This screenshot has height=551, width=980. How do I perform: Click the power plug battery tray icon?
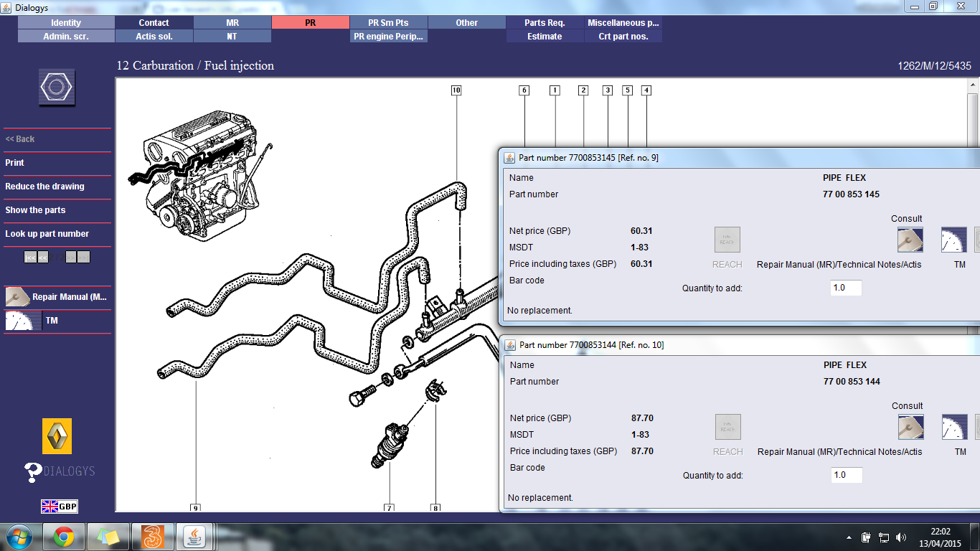click(x=867, y=537)
